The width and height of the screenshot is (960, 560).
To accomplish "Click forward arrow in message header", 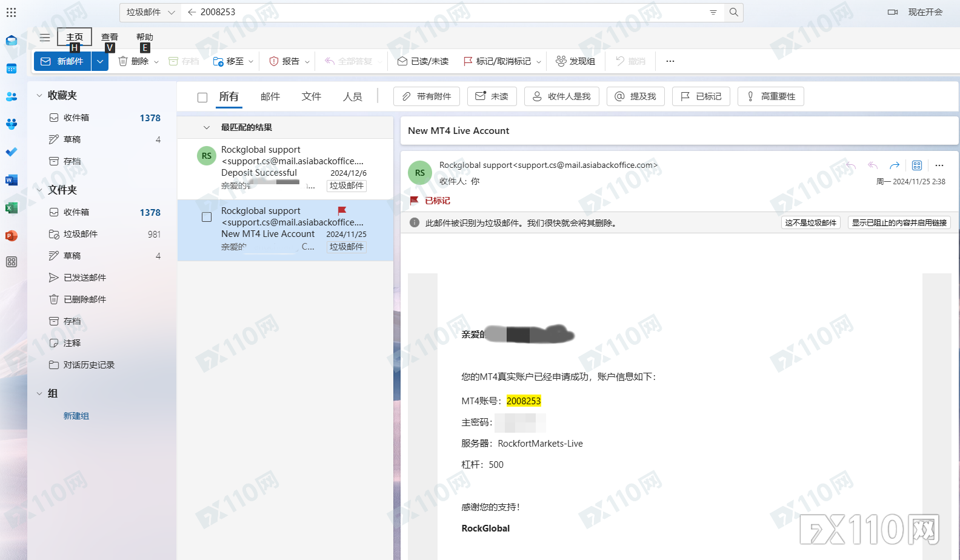I will 895,165.
